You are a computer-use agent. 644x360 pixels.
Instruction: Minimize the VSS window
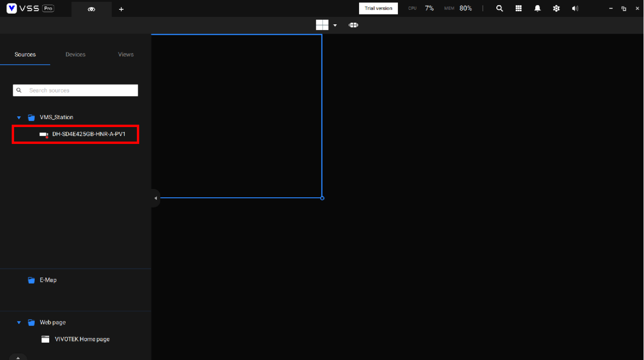point(611,8)
